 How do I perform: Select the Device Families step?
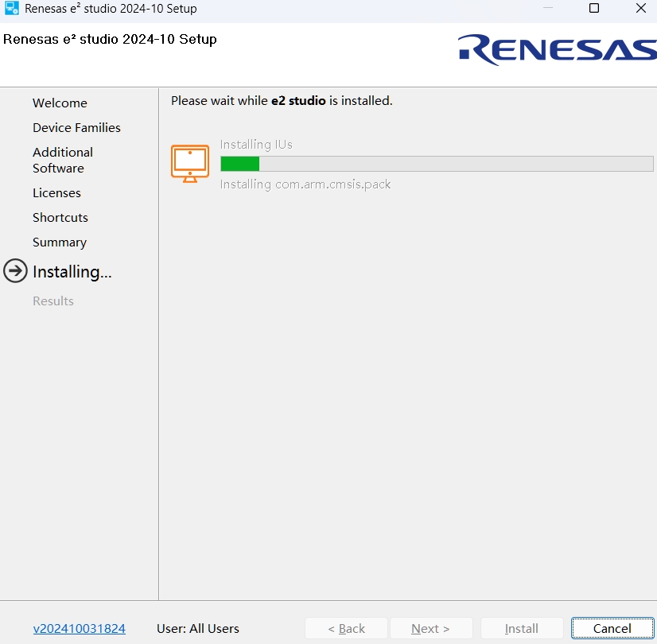click(76, 127)
